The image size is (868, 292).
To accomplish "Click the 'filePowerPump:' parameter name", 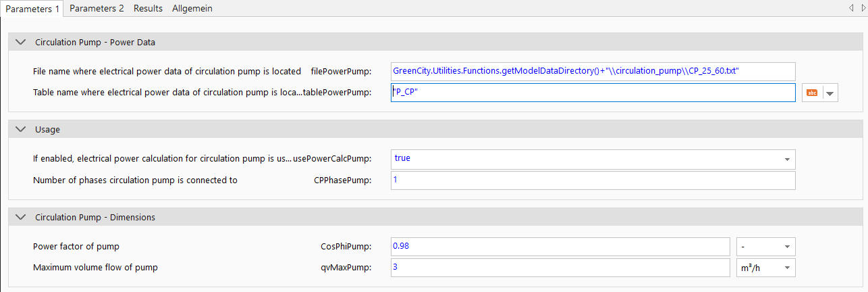I will coord(341,71).
